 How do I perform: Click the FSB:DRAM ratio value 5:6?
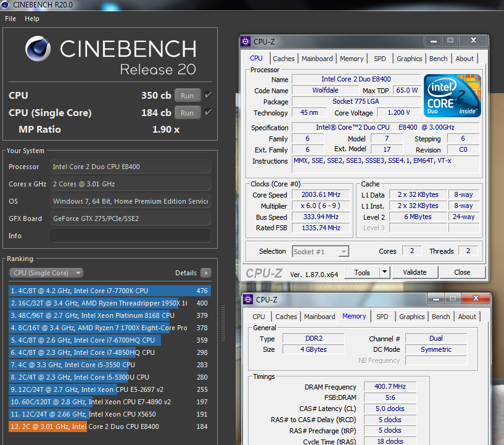[x=390, y=397]
